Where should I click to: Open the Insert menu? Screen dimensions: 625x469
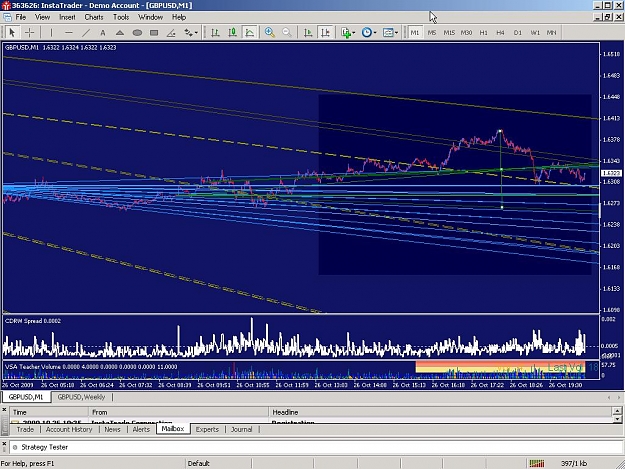(67, 17)
